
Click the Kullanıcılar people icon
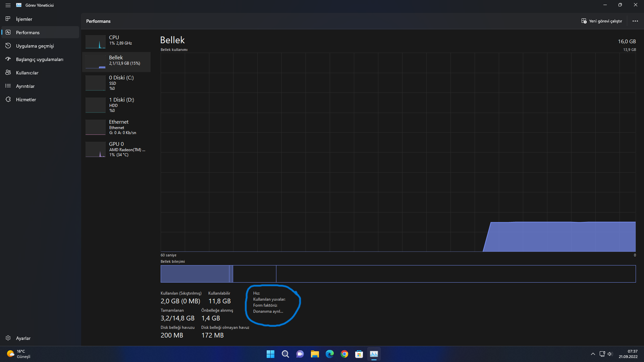click(x=8, y=72)
